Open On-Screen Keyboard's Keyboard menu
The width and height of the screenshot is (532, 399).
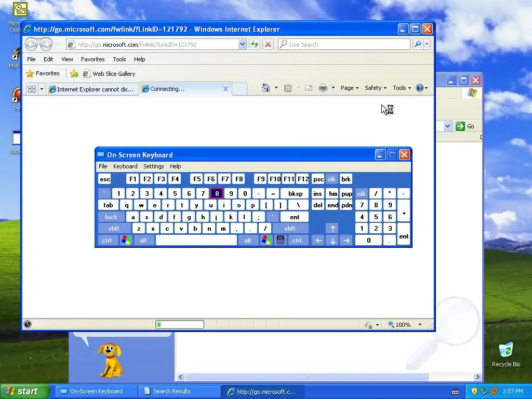pos(125,166)
